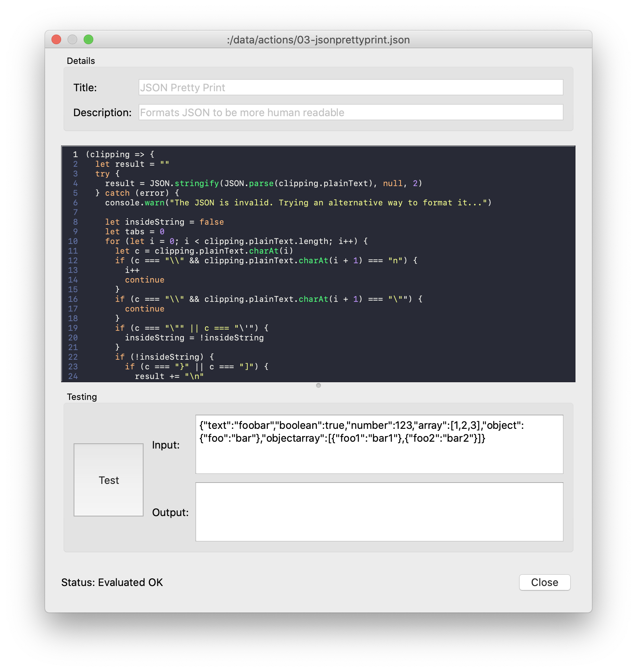Click the 'Output:' label
This screenshot has height=672, width=637.
pos(171,512)
